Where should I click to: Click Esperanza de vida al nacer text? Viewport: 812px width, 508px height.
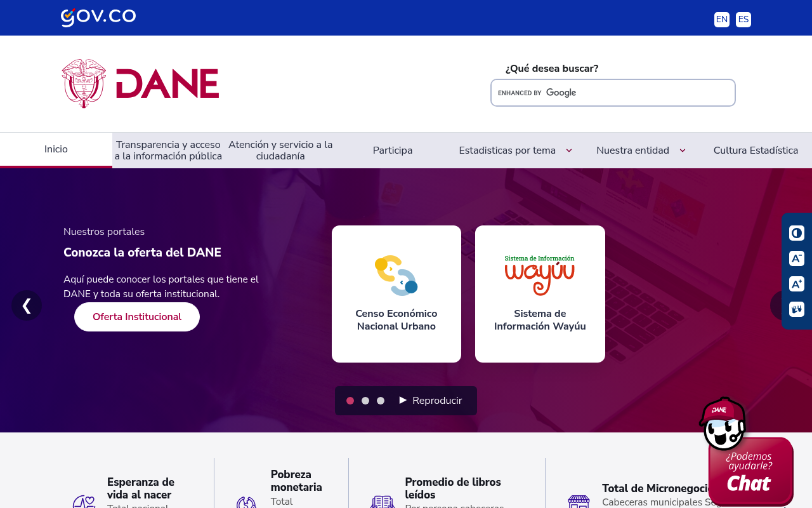[141, 488]
